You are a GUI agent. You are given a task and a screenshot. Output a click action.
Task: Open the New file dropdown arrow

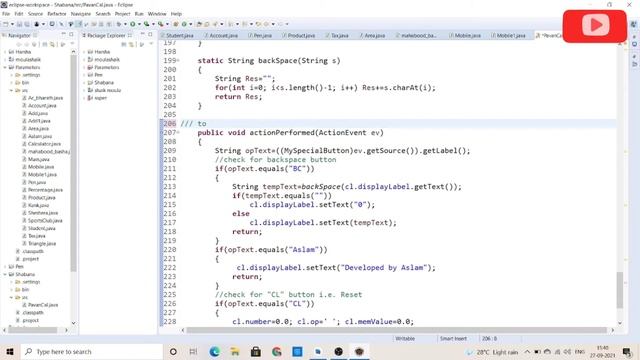[12, 24]
